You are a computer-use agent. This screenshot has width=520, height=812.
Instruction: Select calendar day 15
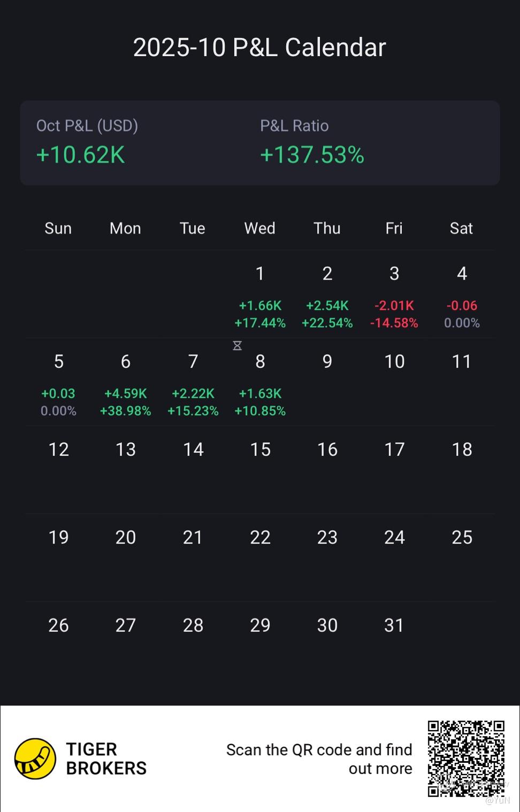point(261,450)
